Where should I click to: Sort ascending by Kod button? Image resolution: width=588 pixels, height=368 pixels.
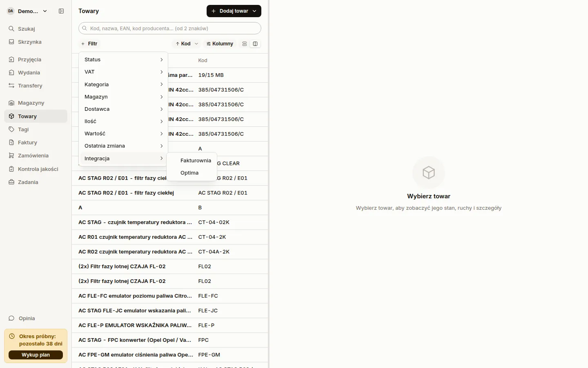(x=183, y=44)
